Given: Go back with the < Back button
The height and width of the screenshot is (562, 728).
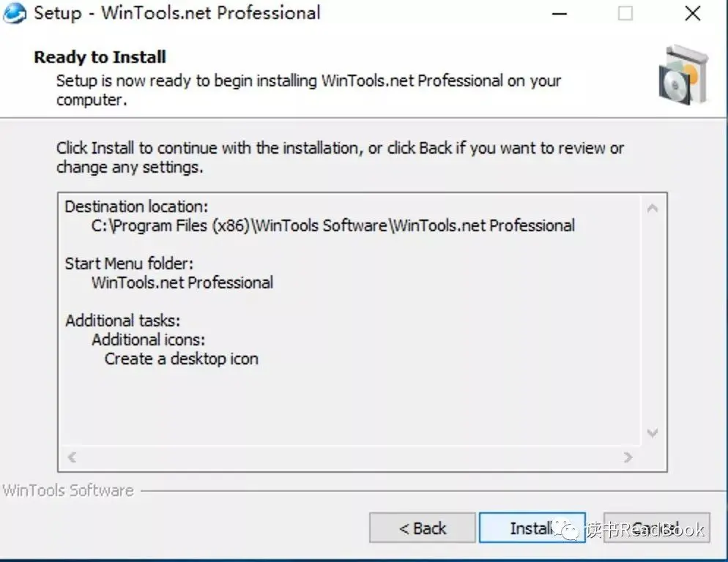Looking at the screenshot, I should 423,528.
